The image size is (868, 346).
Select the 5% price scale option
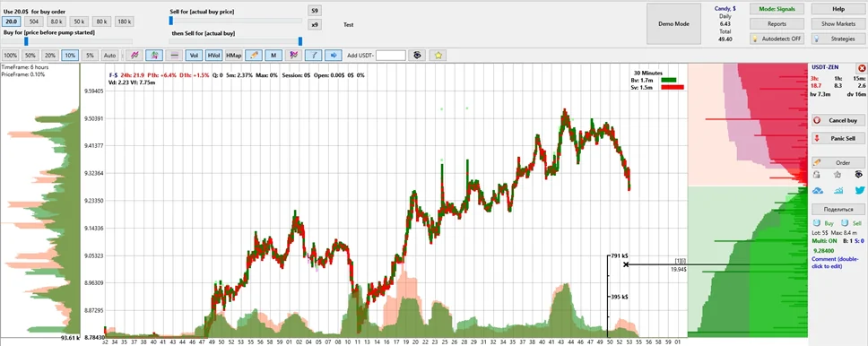[x=89, y=56]
